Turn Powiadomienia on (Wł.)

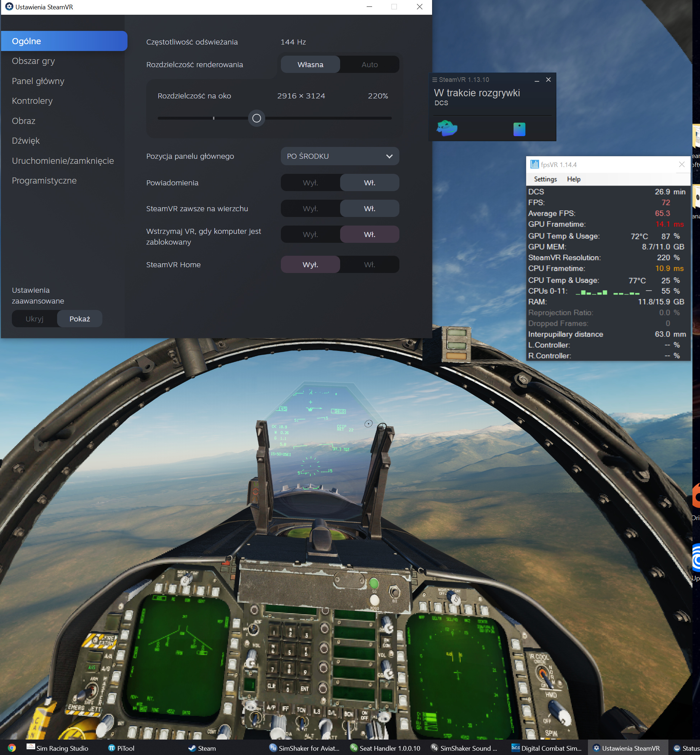tap(369, 182)
